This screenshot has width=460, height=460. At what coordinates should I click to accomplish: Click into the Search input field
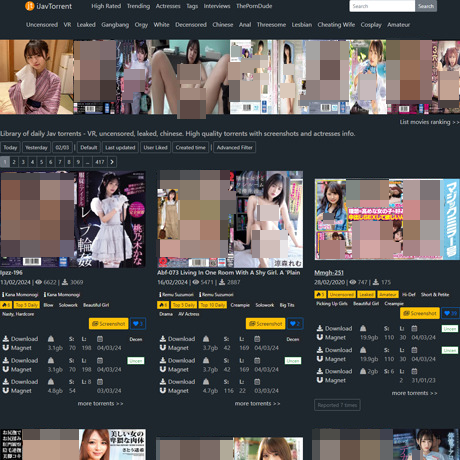point(382,6)
